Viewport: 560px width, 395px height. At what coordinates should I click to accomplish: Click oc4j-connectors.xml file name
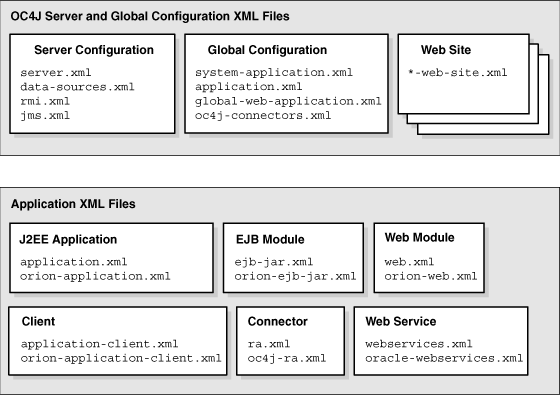tap(263, 115)
